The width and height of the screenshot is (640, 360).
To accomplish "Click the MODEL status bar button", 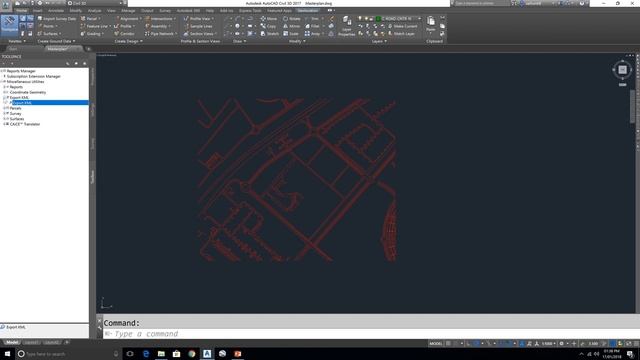I will (x=436, y=344).
